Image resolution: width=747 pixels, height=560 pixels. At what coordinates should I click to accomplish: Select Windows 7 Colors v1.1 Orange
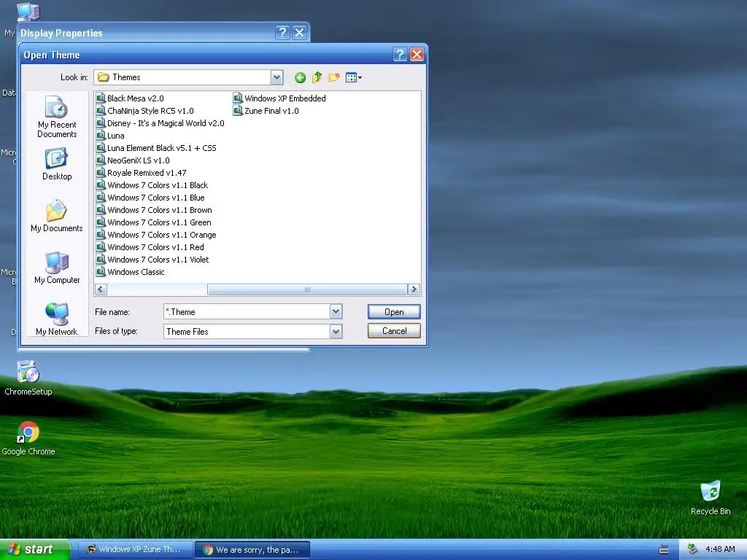point(156,235)
